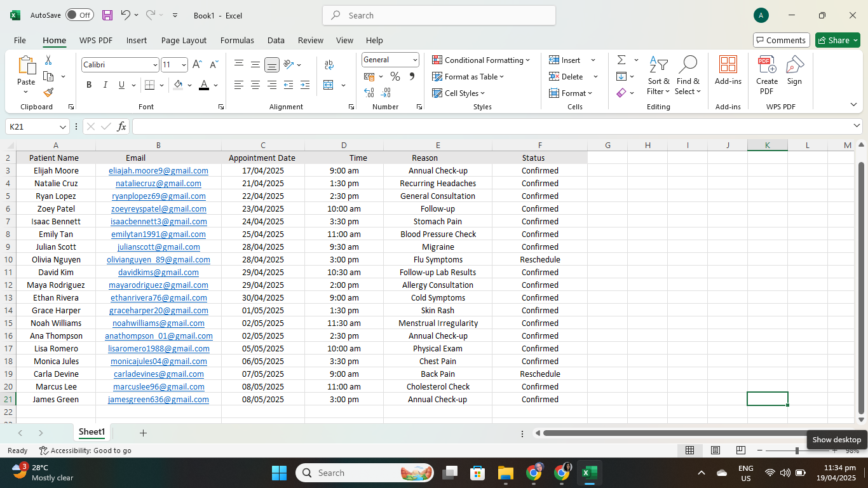The image size is (868, 488).
Task: Click Decrease Decimal icon
Action: (x=386, y=93)
